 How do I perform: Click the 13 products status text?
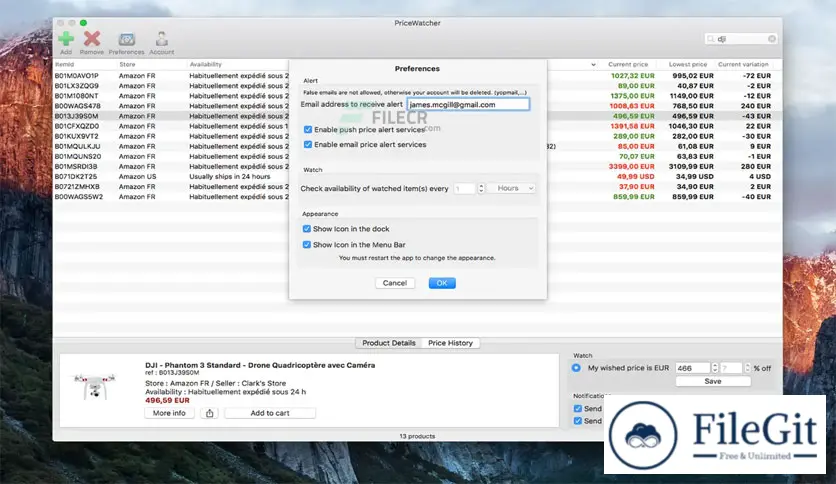click(x=417, y=436)
